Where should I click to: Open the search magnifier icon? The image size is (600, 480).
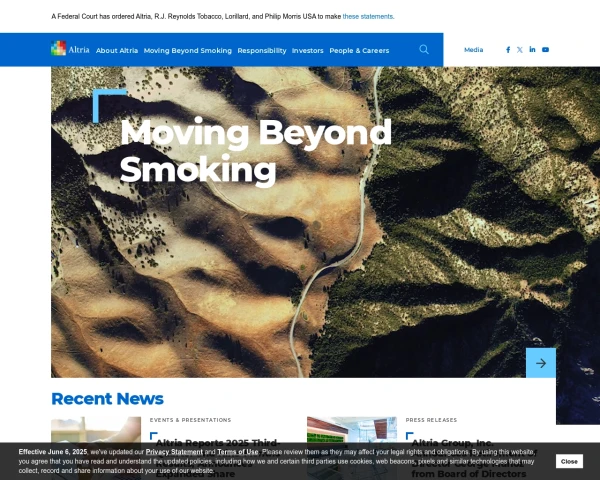tap(424, 49)
